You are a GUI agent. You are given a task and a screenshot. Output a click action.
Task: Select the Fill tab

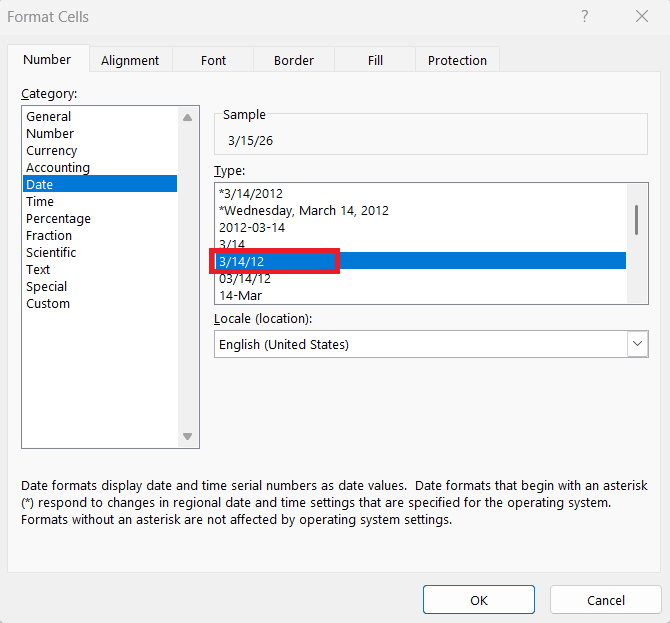(x=375, y=60)
